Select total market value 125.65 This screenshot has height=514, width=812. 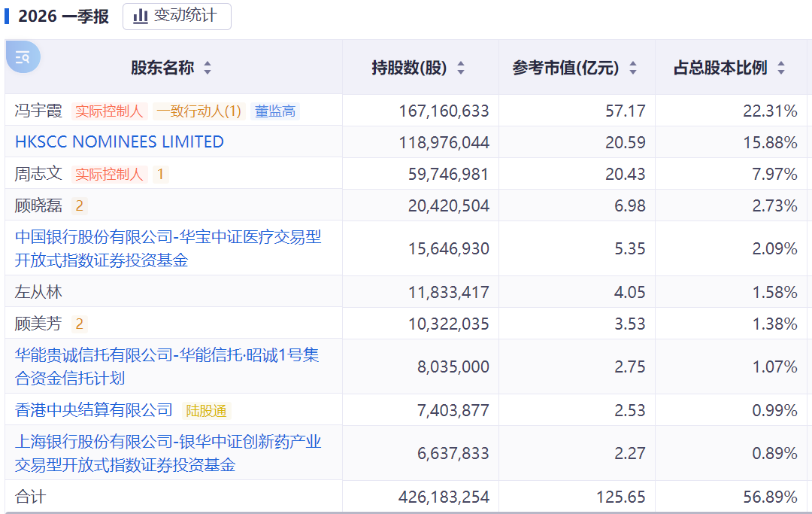621,497
